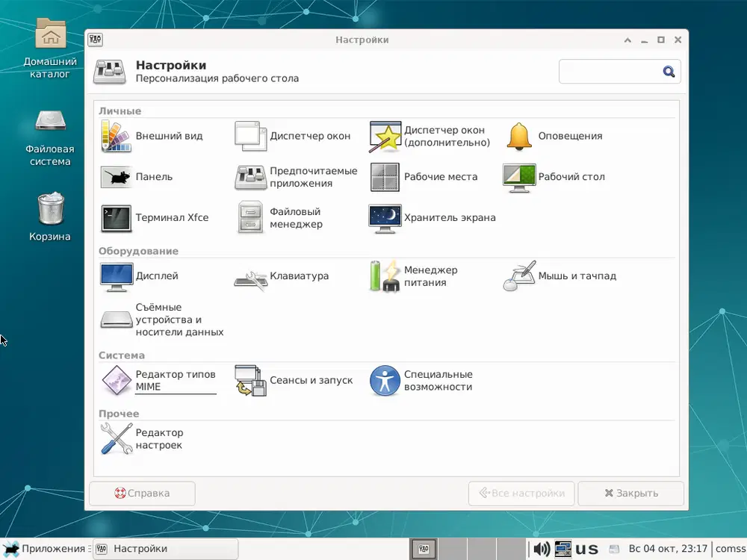
Task: Click the clock showing Вс 04 окт, 23:17
Action: (667, 549)
